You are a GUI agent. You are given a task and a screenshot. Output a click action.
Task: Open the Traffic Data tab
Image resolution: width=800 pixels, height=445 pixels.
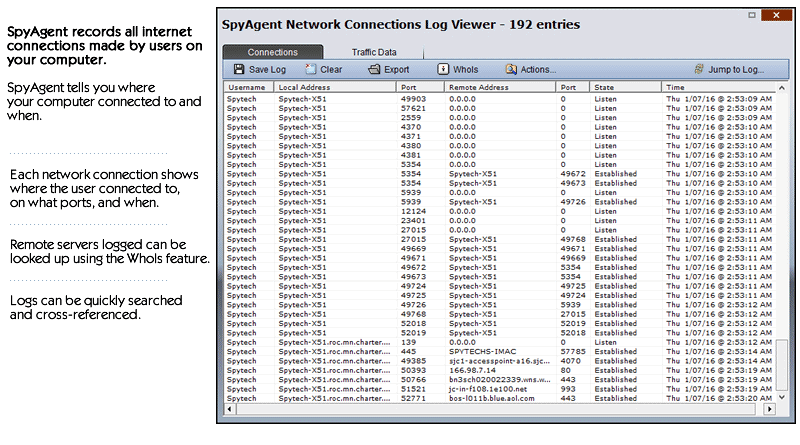pyautogui.click(x=374, y=52)
